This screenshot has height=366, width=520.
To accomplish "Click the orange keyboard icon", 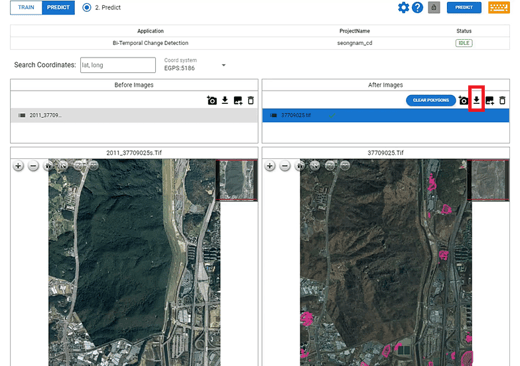I will click(499, 7).
